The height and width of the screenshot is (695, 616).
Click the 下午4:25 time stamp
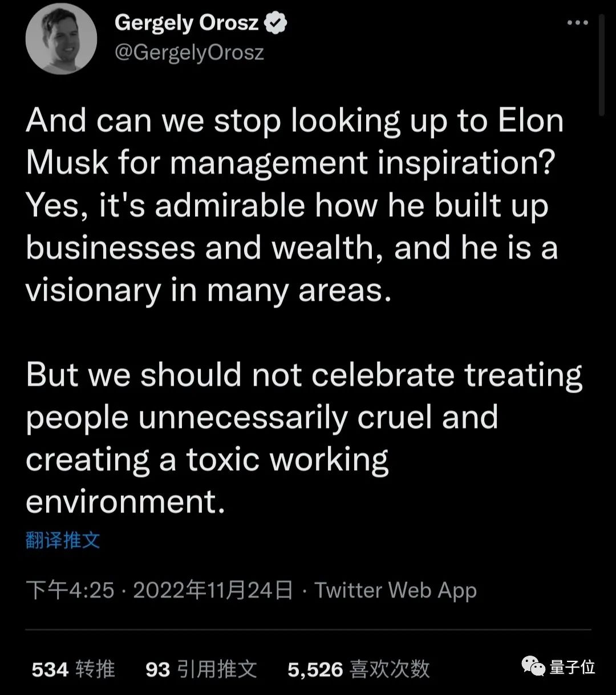pos(70,590)
